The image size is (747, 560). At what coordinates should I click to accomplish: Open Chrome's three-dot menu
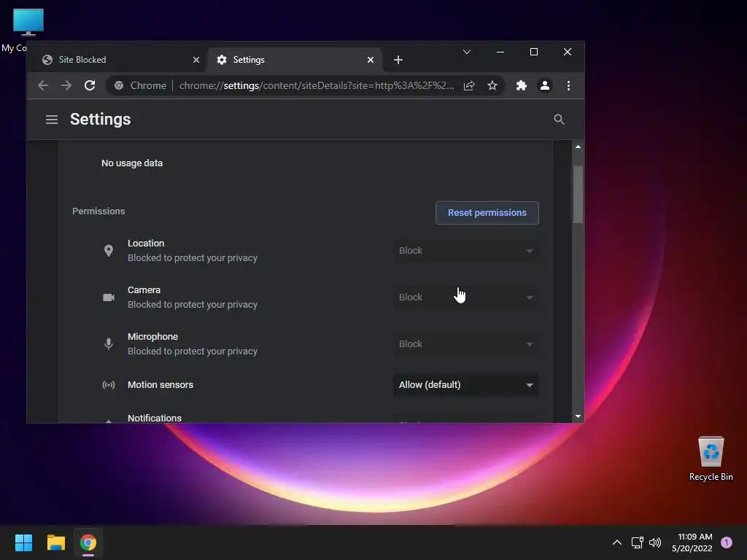pyautogui.click(x=568, y=86)
